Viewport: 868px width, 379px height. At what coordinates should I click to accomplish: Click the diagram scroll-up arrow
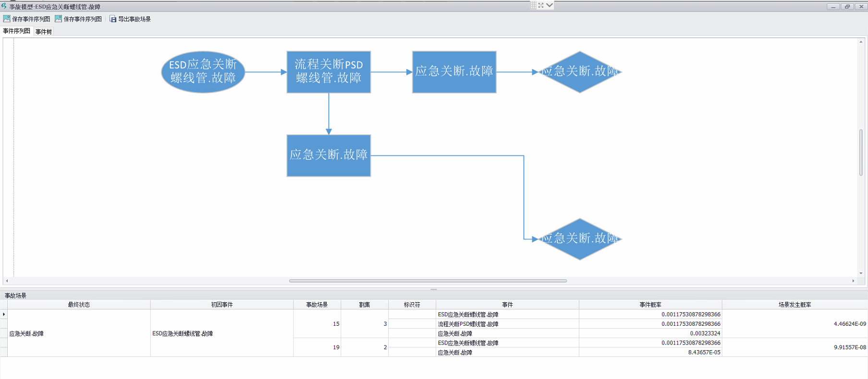[x=861, y=42]
